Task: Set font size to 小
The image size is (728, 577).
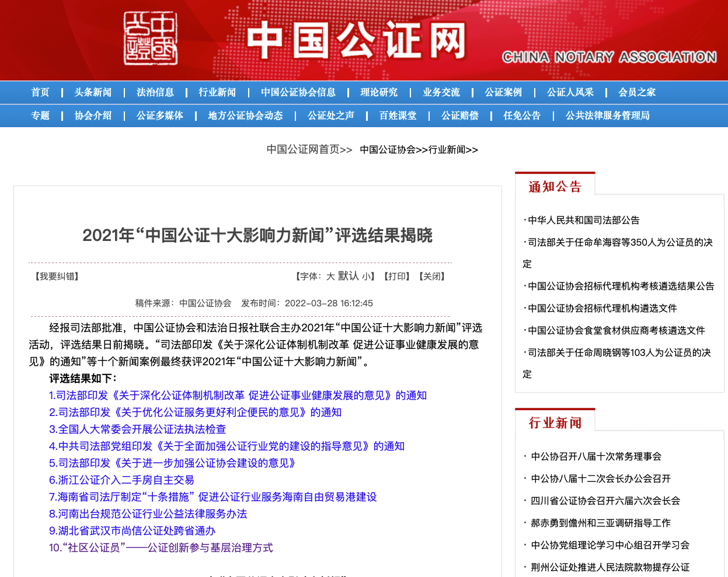Action: 366,277
